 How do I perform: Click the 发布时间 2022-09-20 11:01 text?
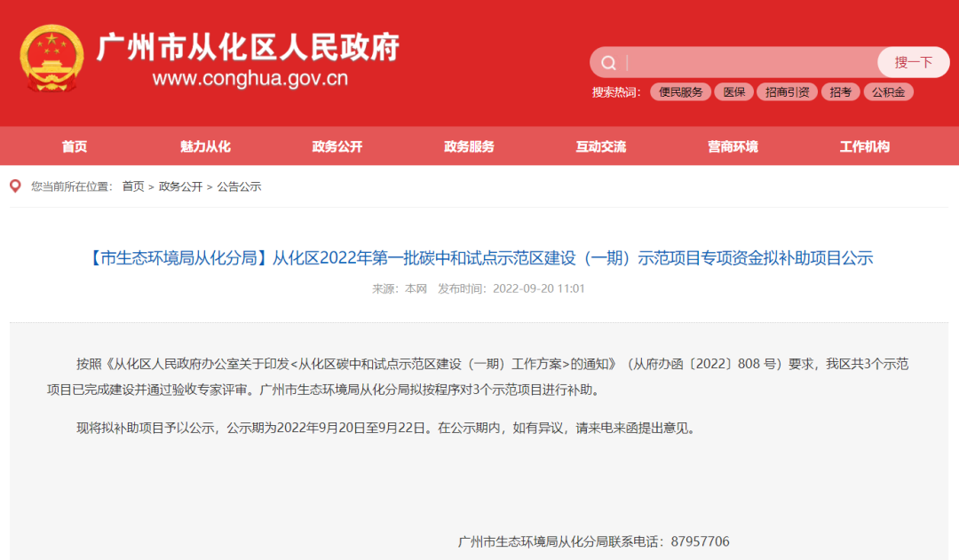511,288
